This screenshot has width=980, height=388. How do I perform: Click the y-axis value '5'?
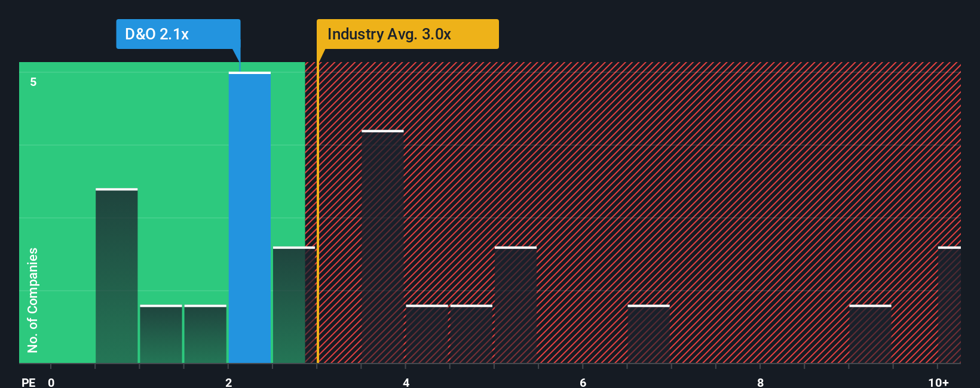pyautogui.click(x=33, y=82)
